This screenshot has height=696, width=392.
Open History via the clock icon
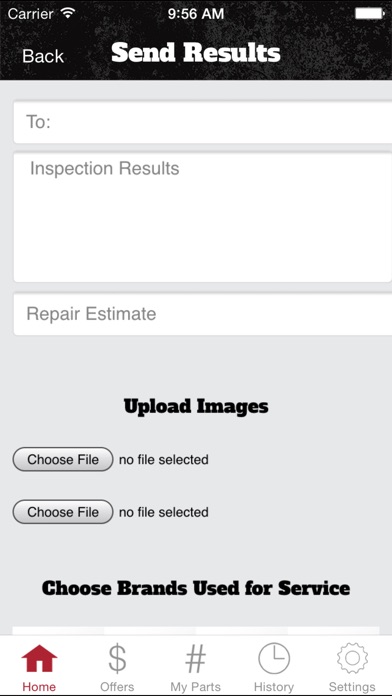click(x=274, y=659)
